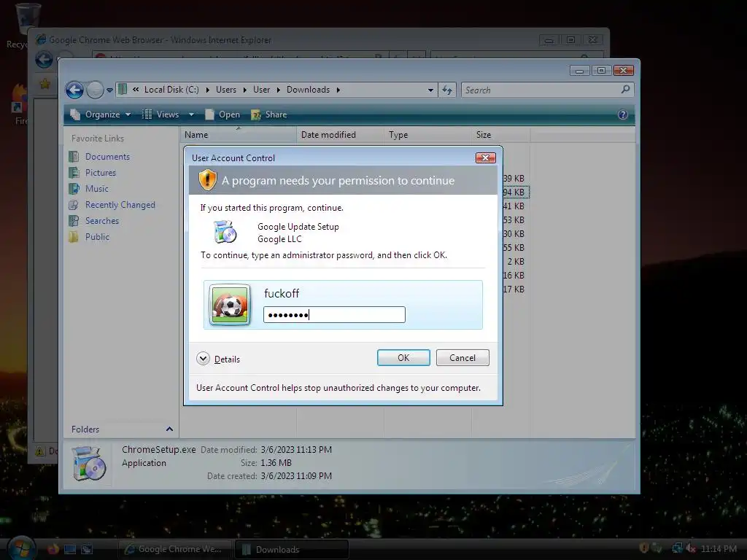Click Favorites star in Internet Explorer

44,84
